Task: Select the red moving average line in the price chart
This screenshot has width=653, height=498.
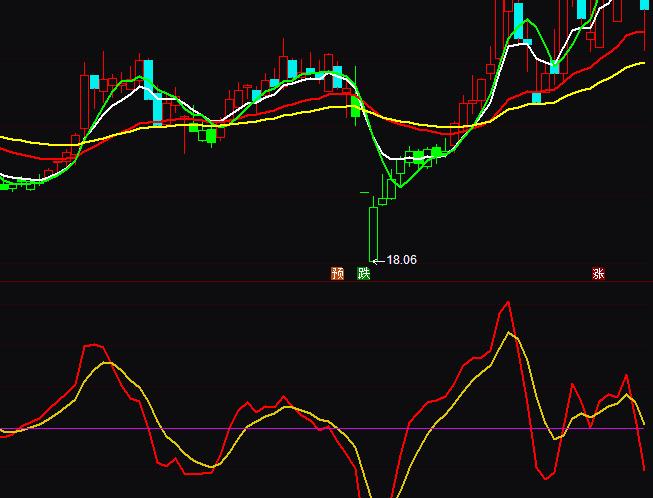Action: pyautogui.click(x=30, y=154)
